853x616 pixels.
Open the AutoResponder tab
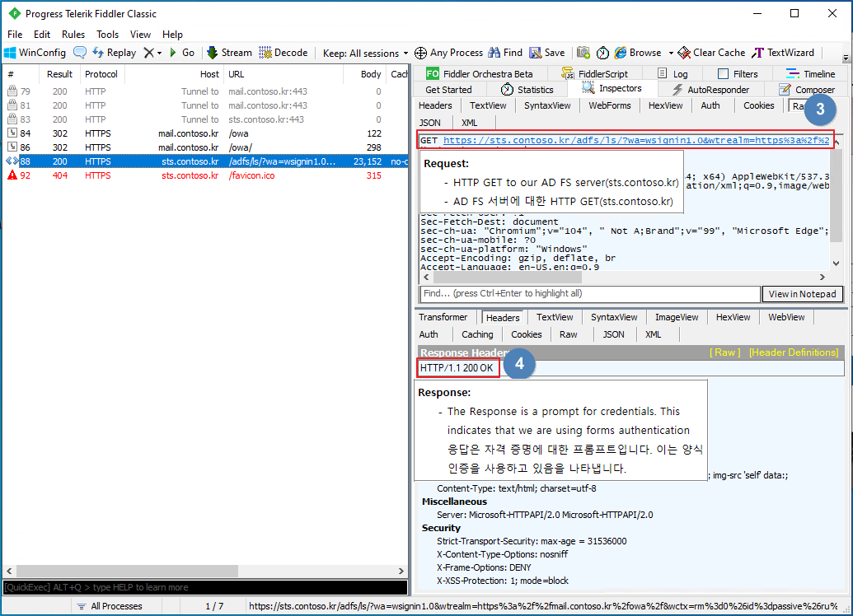click(x=710, y=90)
